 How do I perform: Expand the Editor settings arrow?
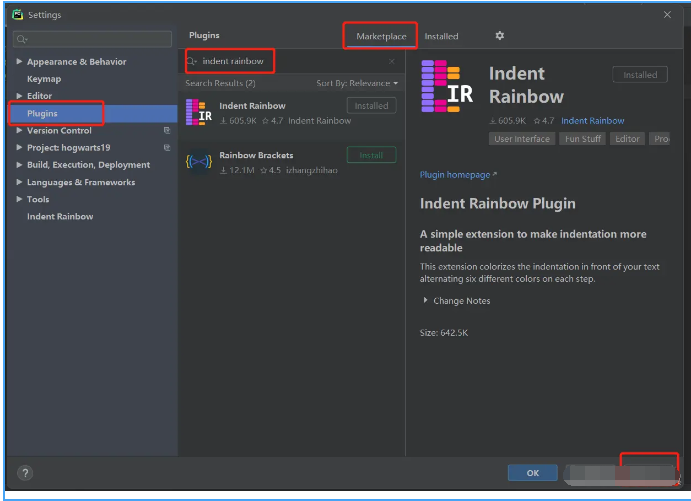19,96
